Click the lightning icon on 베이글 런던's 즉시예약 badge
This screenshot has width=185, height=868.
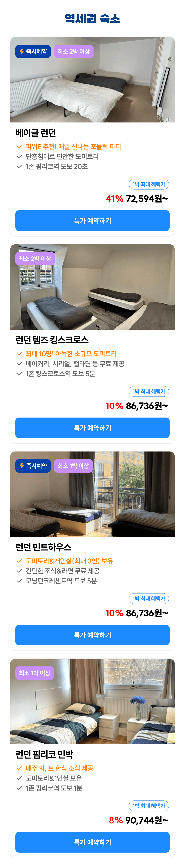point(22,52)
